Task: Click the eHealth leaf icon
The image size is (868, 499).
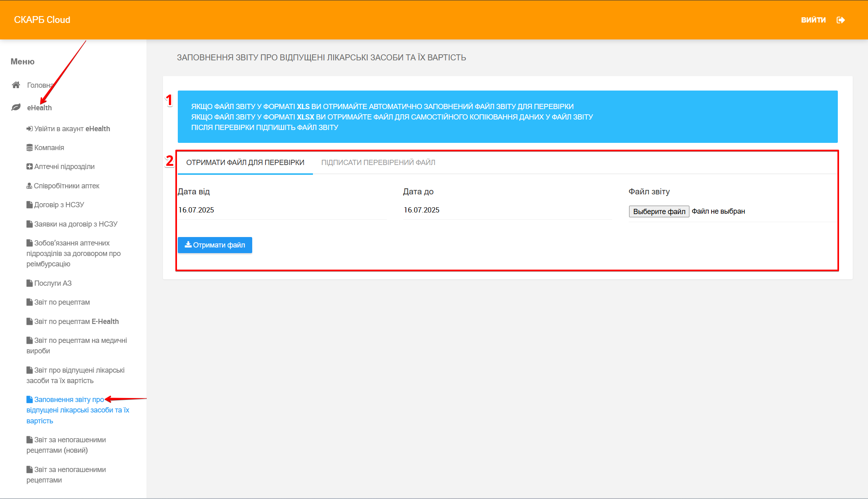Action: click(16, 107)
